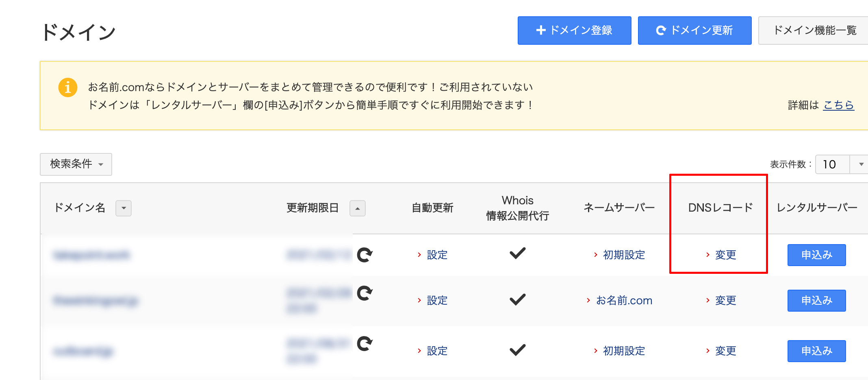Open the 表示件数 count selector
Image resolution: width=868 pixels, height=380 pixels.
tap(841, 164)
